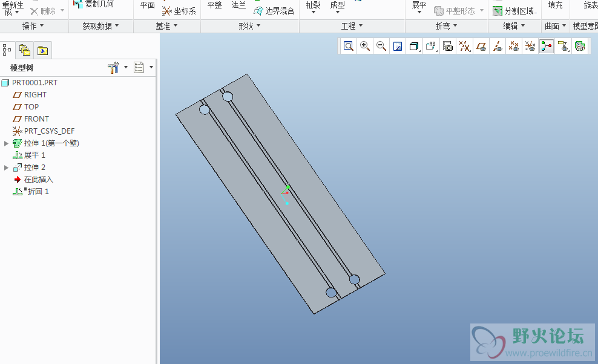This screenshot has width=598, height=364.
Task: Toggle datum plane display
Action: click(x=481, y=47)
